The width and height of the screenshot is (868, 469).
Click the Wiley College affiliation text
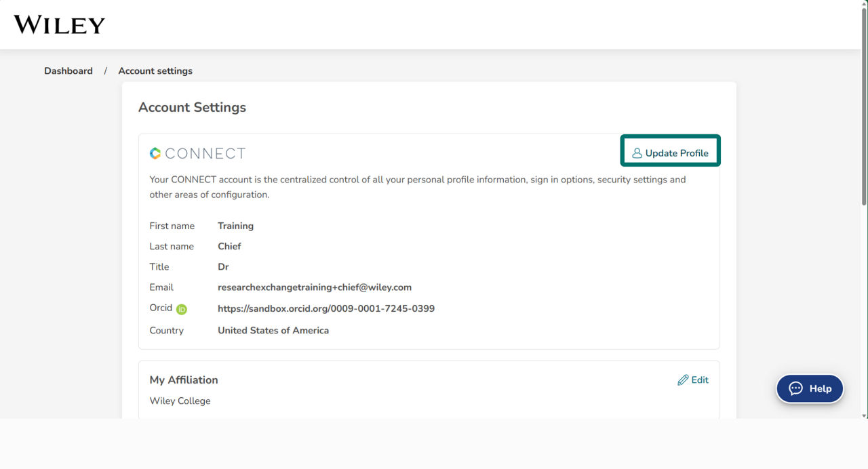(180, 401)
